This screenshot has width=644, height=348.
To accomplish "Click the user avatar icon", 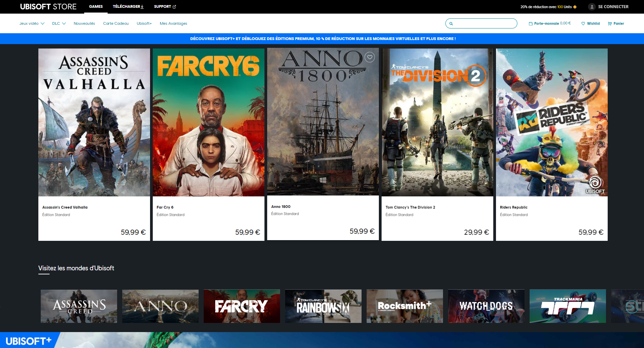I will (592, 7).
